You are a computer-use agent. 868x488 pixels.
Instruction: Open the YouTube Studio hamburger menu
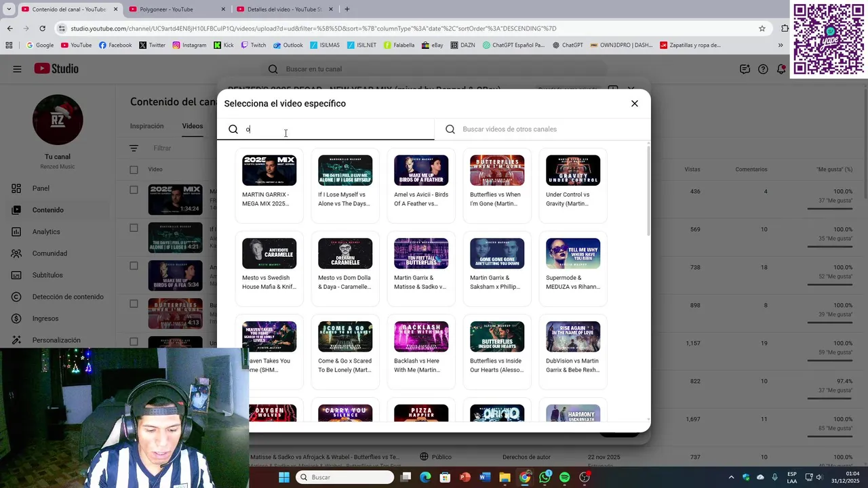17,69
